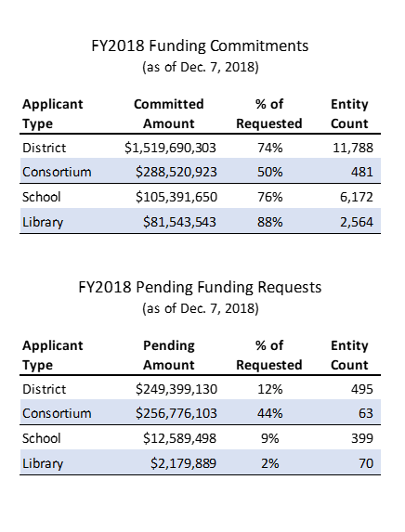Click entity count 481 for Consortium
405x532 pixels.
coord(362,172)
